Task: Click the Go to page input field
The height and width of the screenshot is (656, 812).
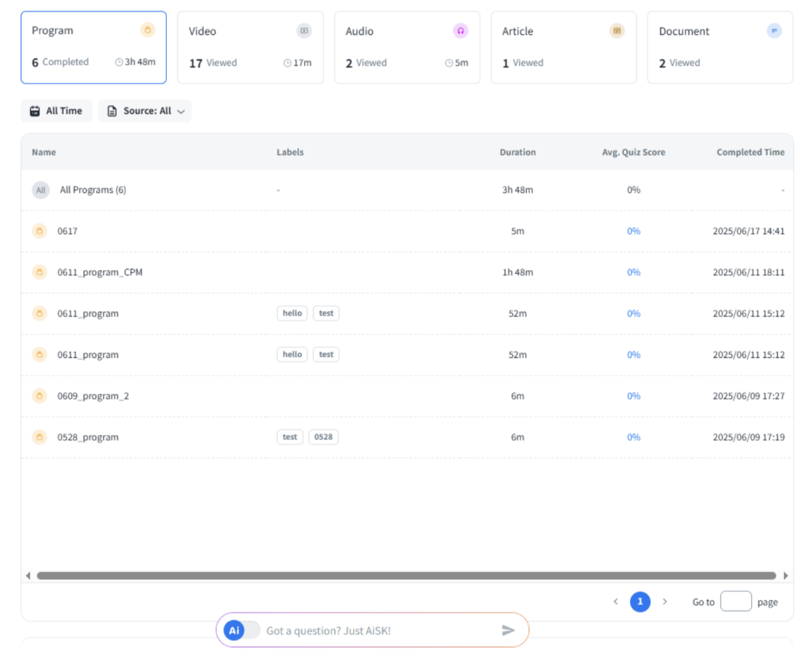Action: (735, 602)
